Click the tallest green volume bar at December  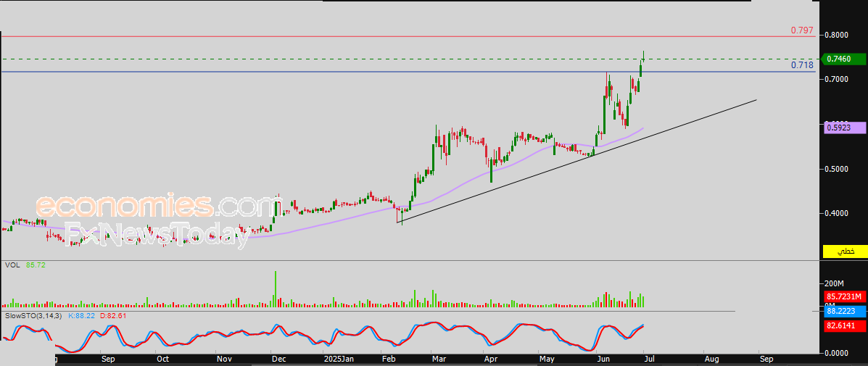[x=275, y=289]
